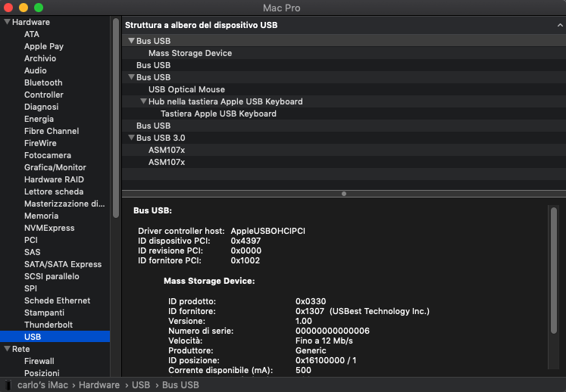Click carlo's iMac in the path bar
This screenshot has height=392, width=566.
pos(42,385)
